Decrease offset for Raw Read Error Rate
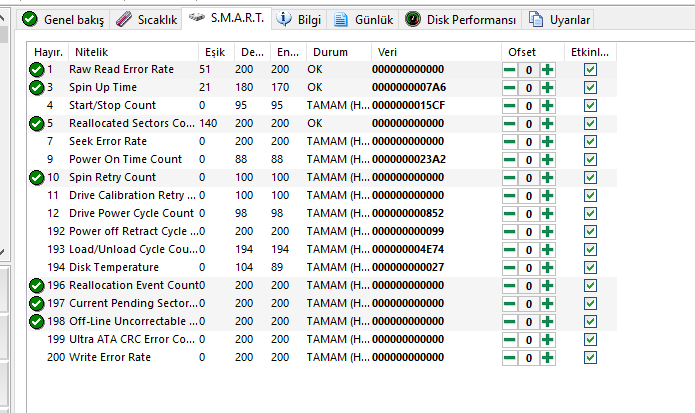This screenshot has height=413, width=695. tap(510, 70)
